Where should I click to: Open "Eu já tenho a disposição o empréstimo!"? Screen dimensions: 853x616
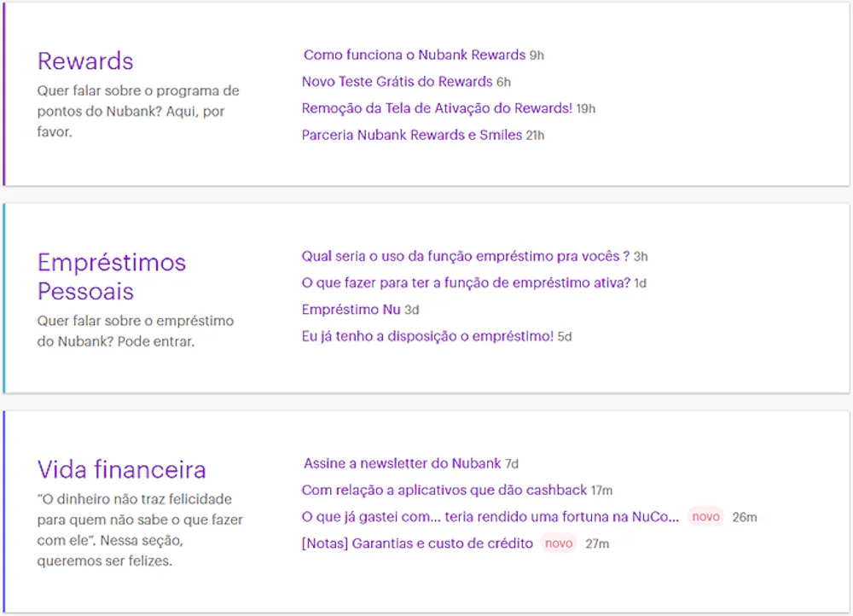427,336
